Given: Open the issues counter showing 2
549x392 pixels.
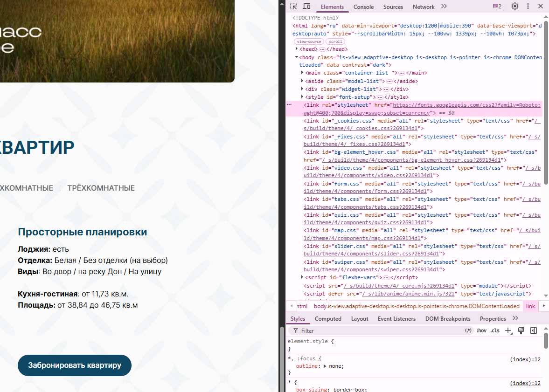Looking at the screenshot, I should click(x=497, y=7).
